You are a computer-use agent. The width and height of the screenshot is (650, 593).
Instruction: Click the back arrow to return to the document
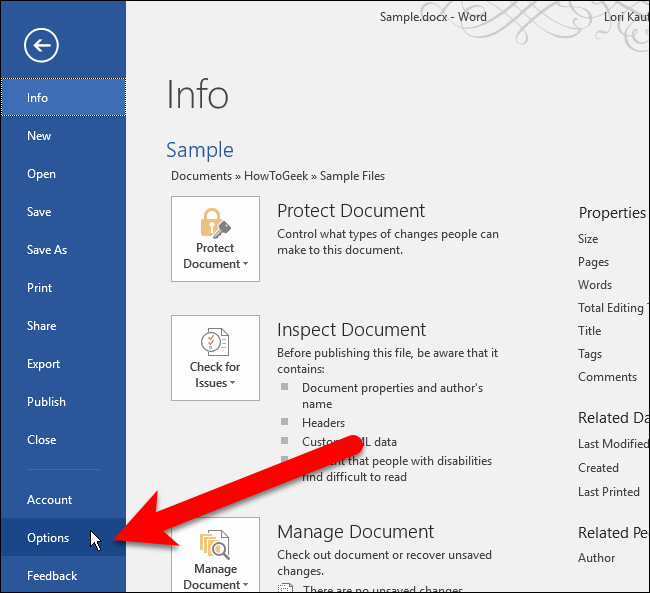pyautogui.click(x=41, y=45)
